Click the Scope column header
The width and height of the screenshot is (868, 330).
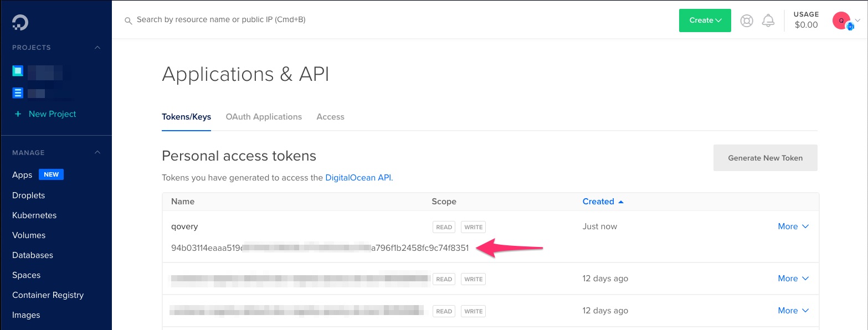point(444,202)
